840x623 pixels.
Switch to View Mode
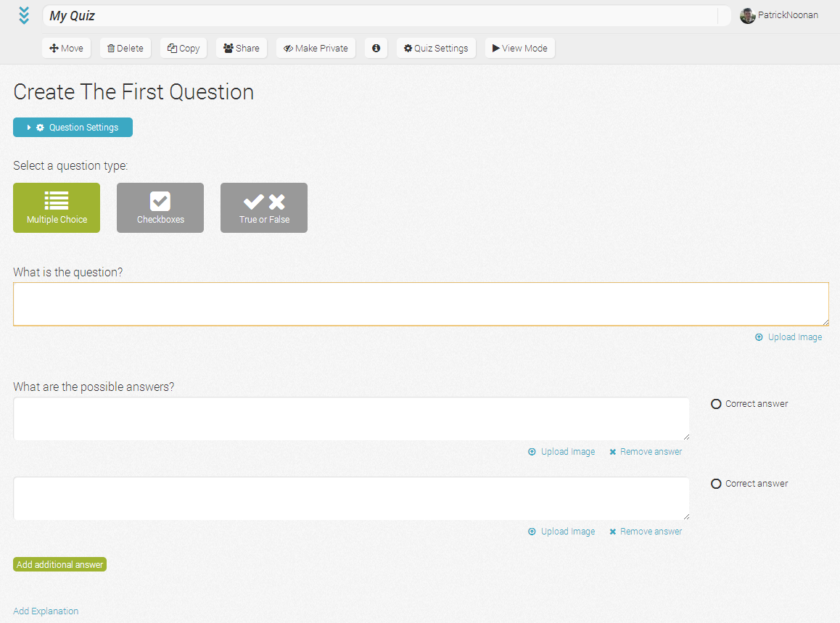[519, 49]
